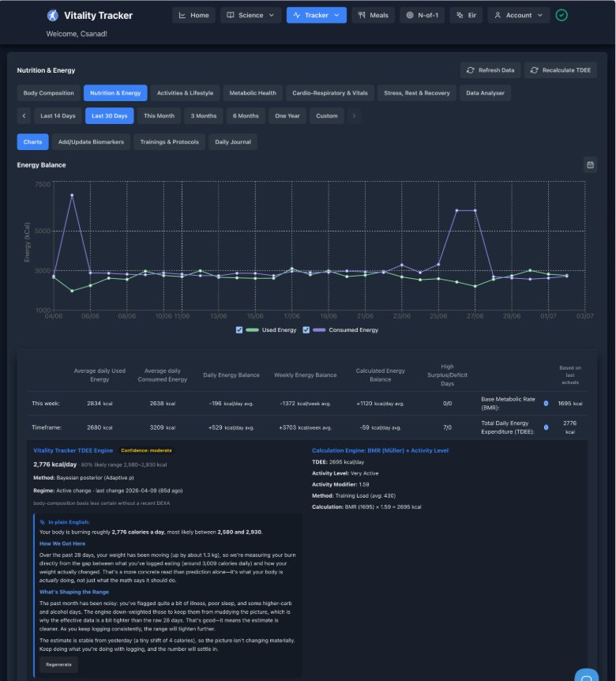Click Regenerate explanation button
616x681 pixels.
point(58,664)
